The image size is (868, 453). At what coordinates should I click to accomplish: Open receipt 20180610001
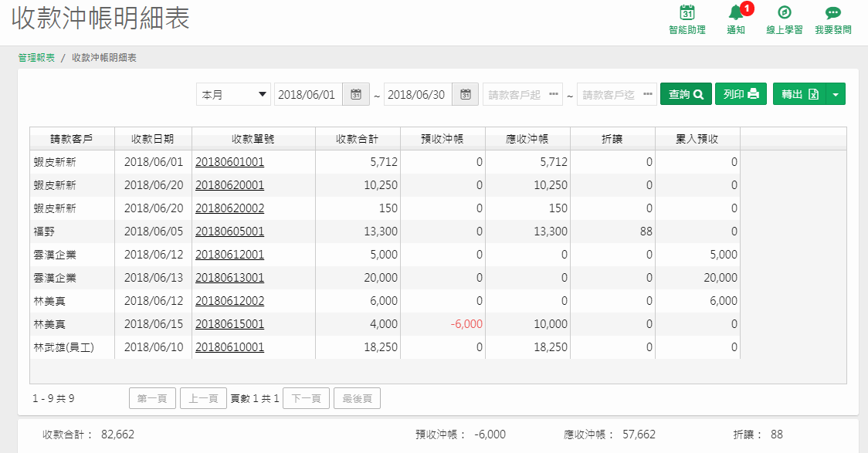click(x=229, y=348)
